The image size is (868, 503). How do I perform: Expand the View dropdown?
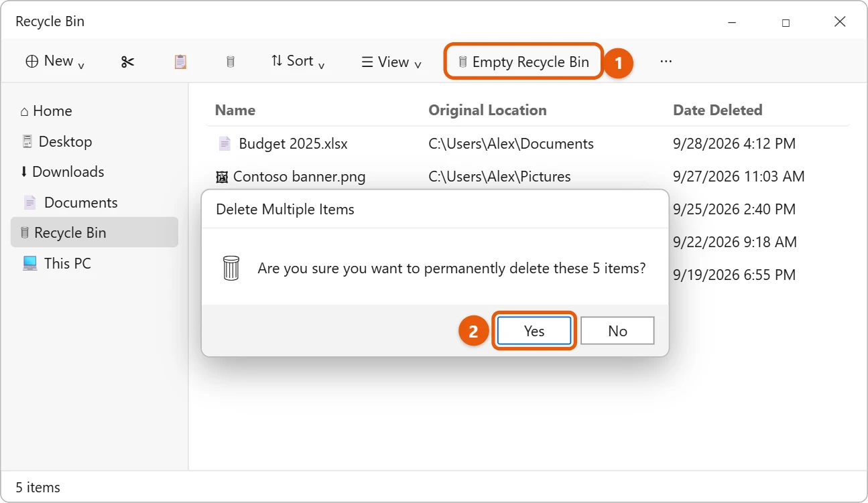click(x=391, y=62)
